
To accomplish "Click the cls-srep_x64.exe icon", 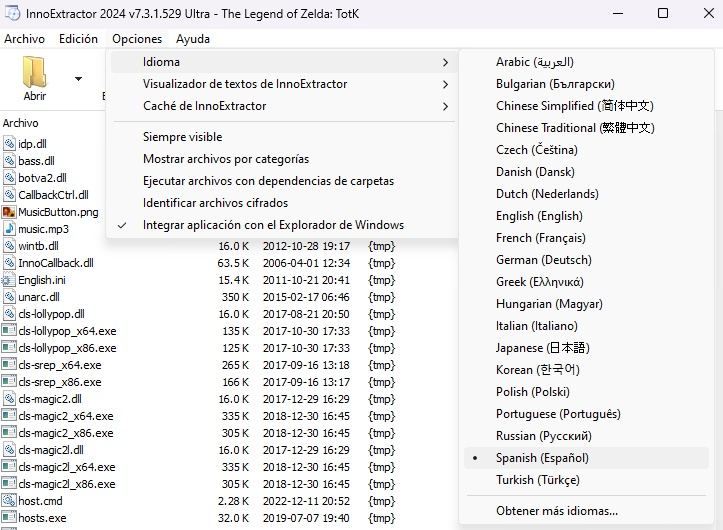I will click(9, 364).
